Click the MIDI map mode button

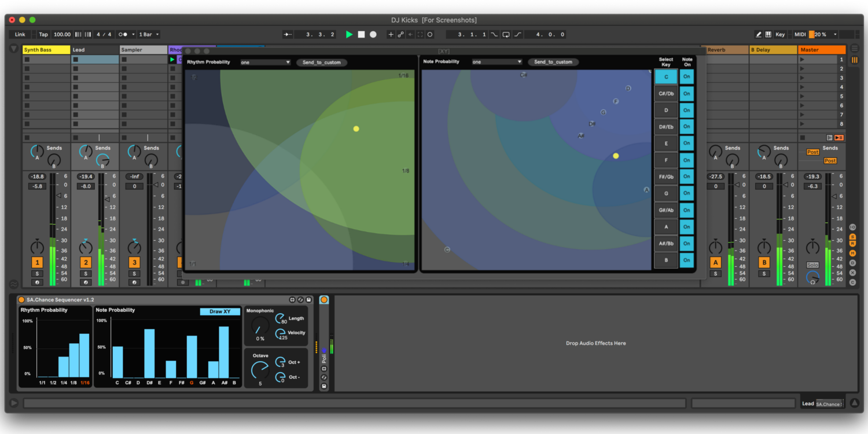(800, 35)
